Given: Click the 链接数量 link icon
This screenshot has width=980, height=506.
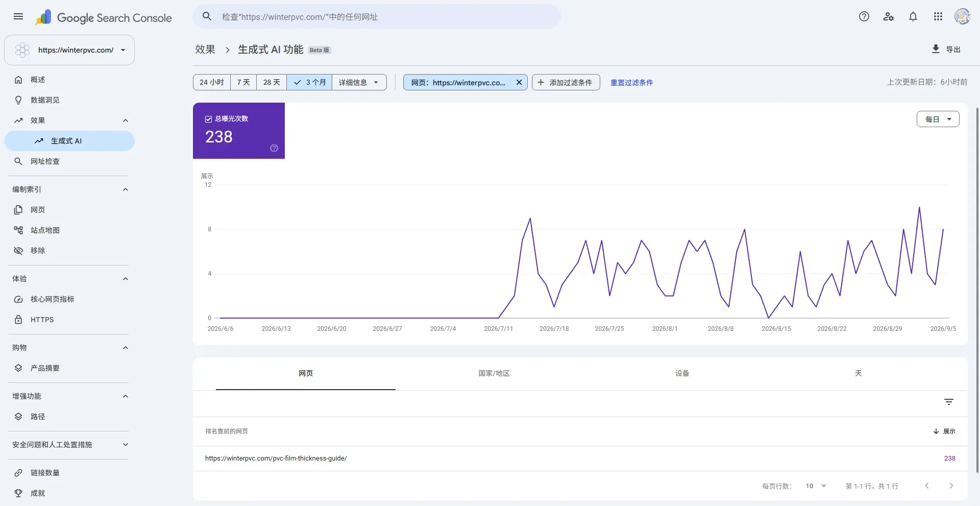Looking at the screenshot, I should [x=18, y=473].
